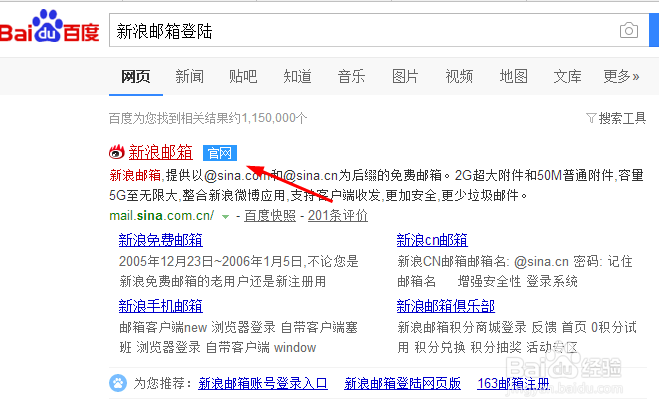Open the 新浪邮箱 result title link

[x=161, y=152]
